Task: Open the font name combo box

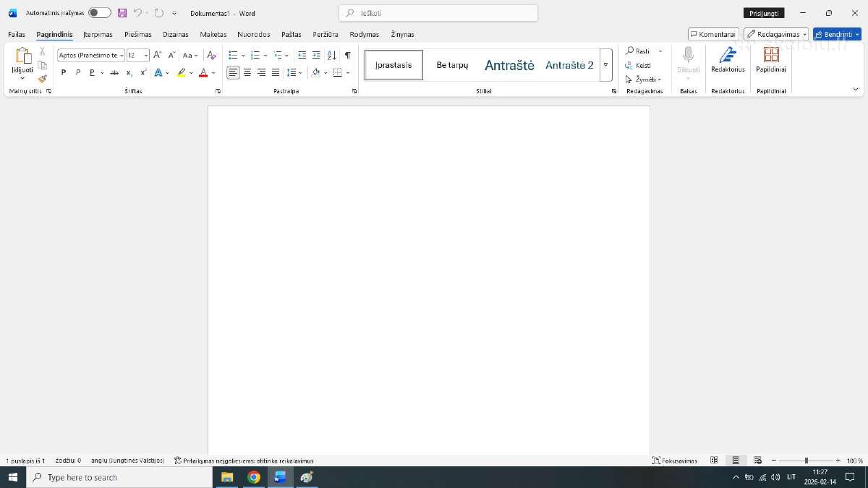Action: [91, 55]
